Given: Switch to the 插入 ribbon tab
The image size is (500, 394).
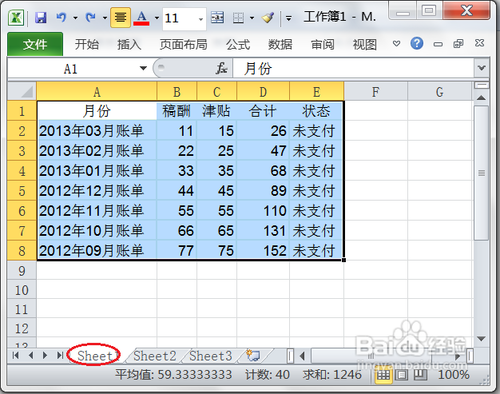Looking at the screenshot, I should [x=129, y=44].
